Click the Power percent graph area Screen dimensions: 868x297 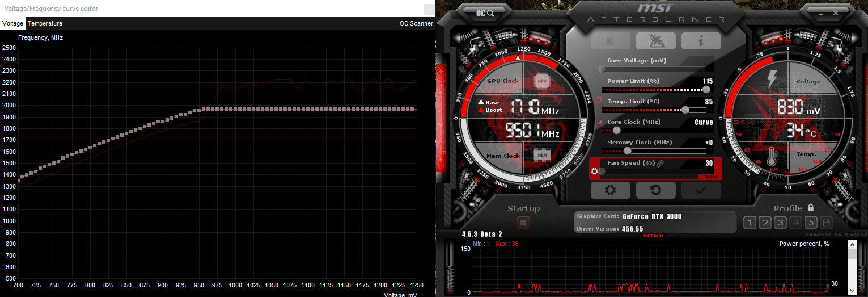tap(651, 271)
